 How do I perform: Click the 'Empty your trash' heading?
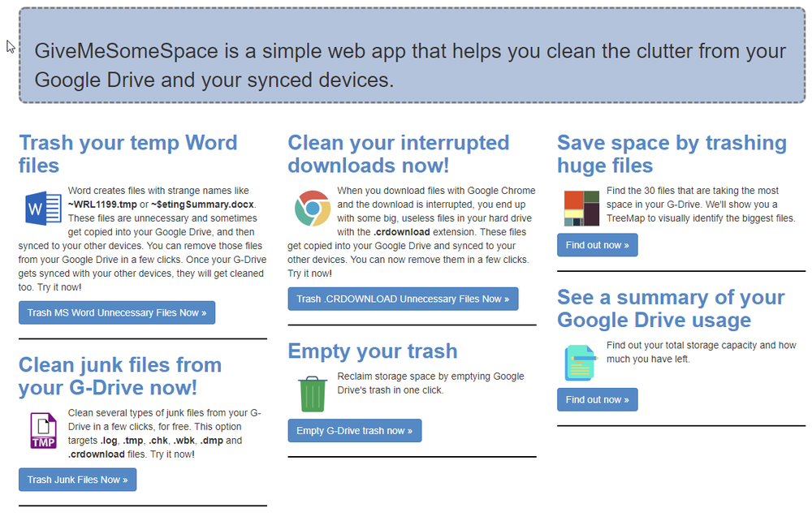coord(373,351)
